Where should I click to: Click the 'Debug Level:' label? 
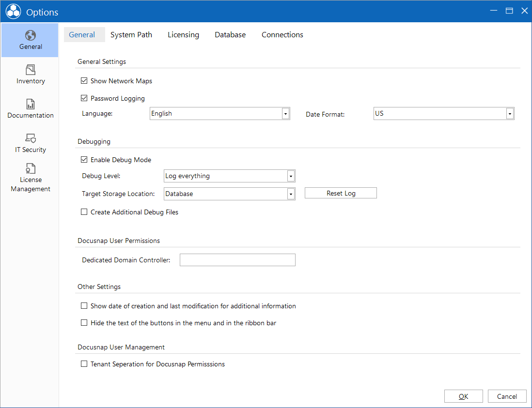pos(101,176)
